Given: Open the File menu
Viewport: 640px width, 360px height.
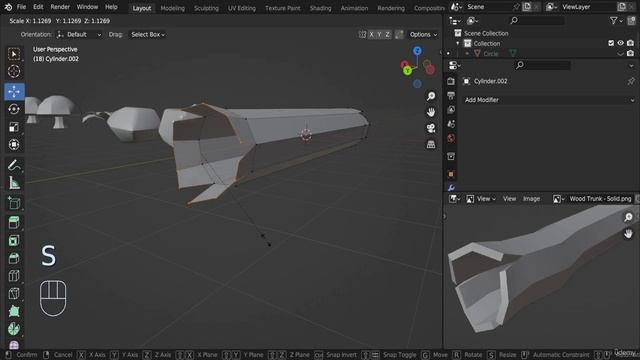Looking at the screenshot, I should (21, 7).
